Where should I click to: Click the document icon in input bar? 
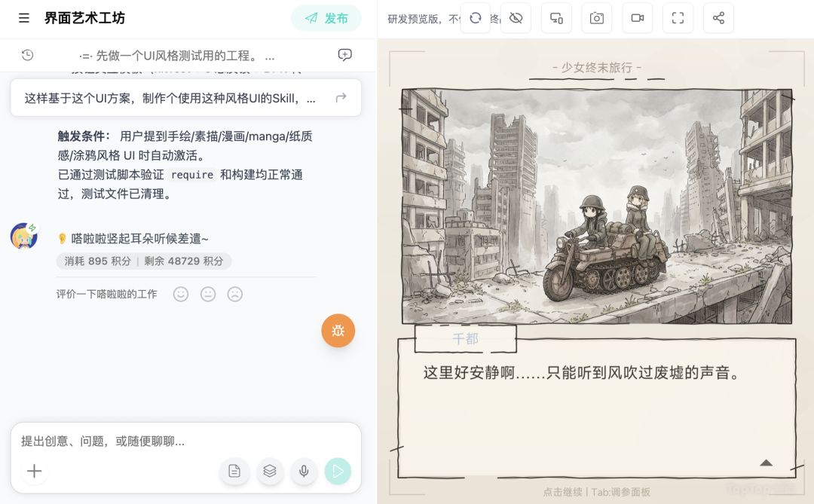coord(234,471)
